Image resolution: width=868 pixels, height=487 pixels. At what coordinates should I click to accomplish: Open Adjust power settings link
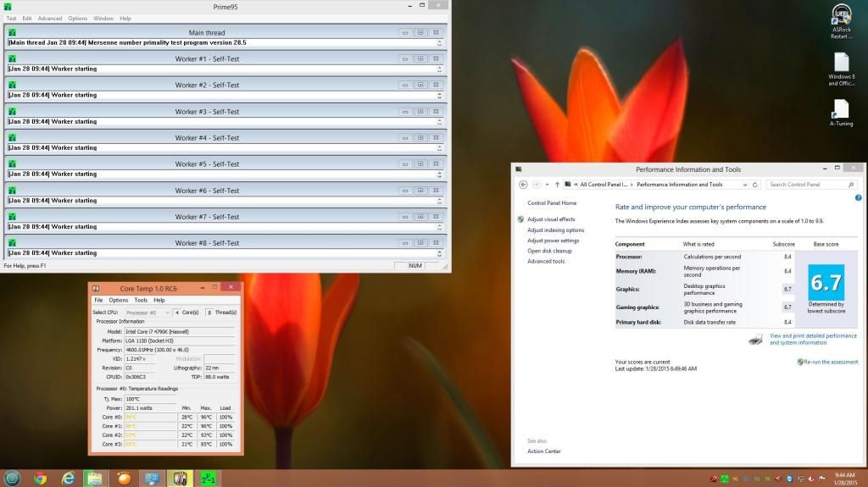553,241
